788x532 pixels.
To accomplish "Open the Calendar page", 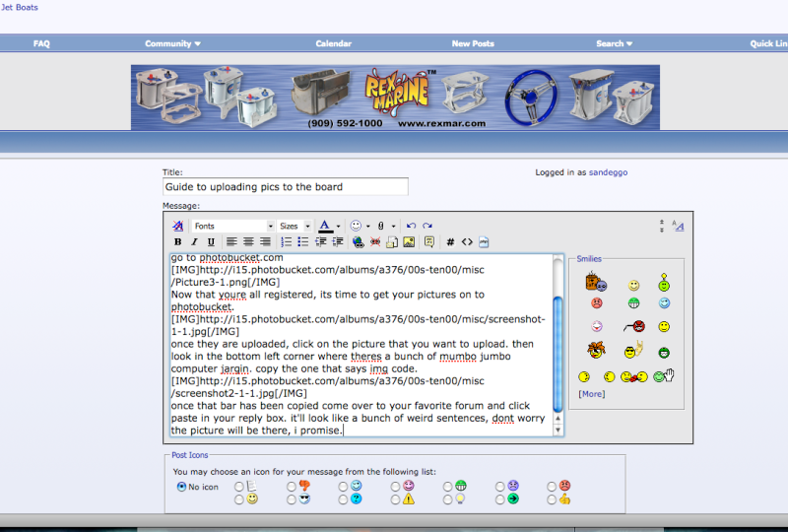I will coord(334,43).
